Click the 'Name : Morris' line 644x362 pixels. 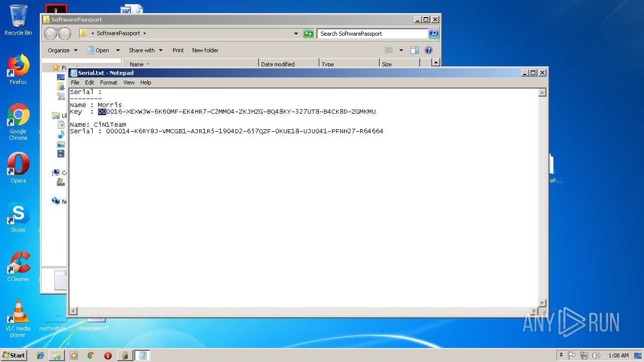(x=96, y=105)
